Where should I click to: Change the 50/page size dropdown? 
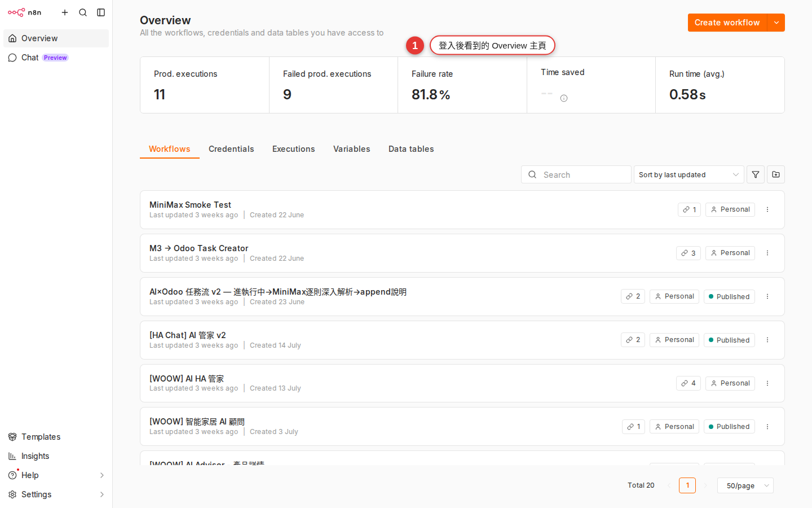[745, 485]
